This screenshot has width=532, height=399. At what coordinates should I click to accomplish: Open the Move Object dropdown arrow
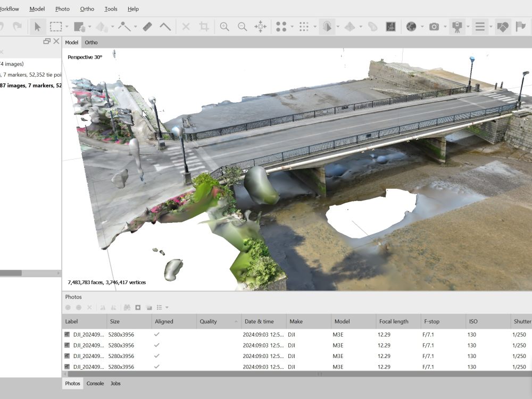coord(112,27)
